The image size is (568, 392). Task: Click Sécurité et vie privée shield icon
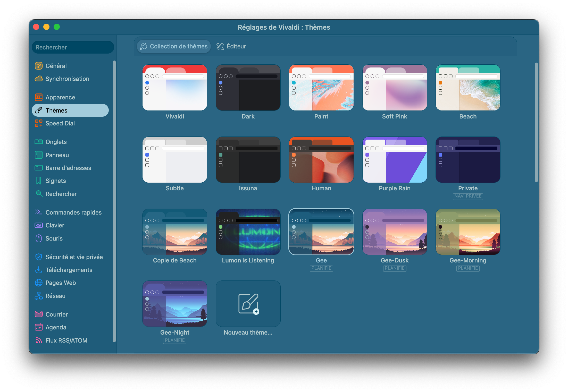pyautogui.click(x=39, y=257)
